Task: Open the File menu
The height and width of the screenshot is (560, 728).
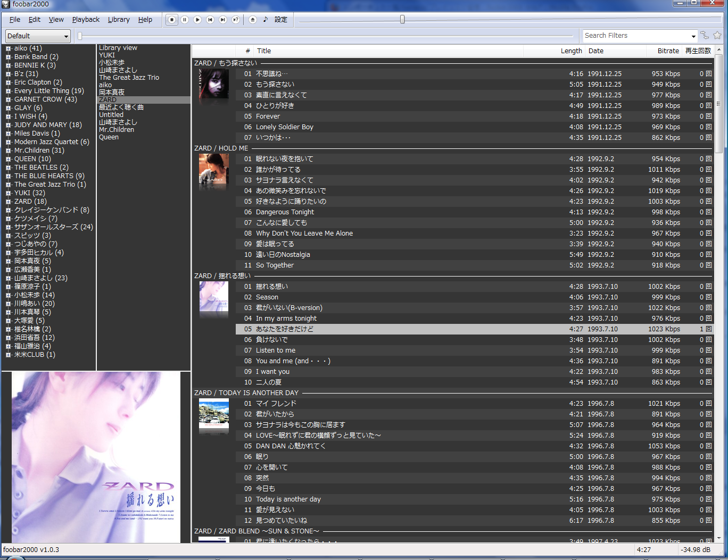Action: click(15, 20)
